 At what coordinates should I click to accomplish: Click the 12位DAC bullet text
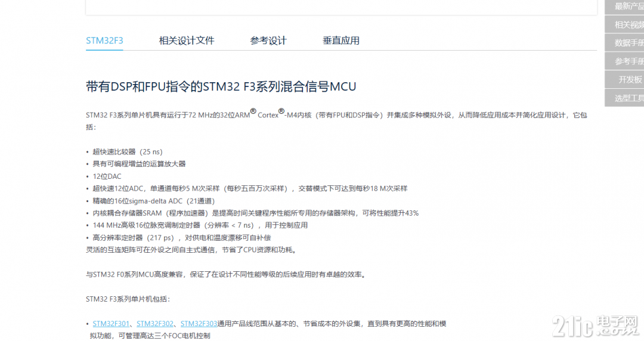coord(107,176)
